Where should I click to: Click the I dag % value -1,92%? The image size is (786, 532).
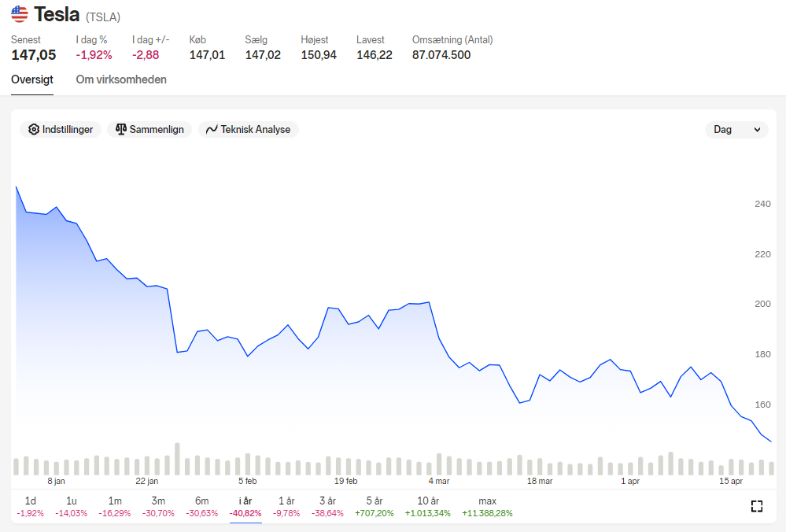pyautogui.click(x=94, y=54)
